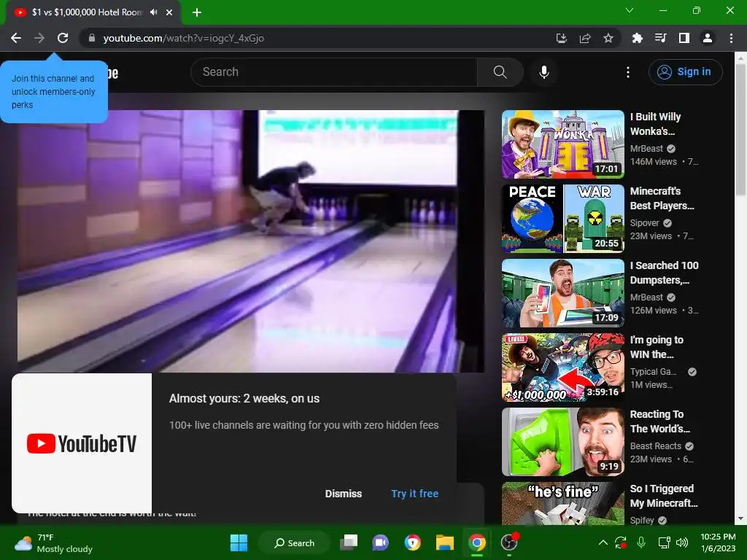Click the Spifey channel name

642,520
